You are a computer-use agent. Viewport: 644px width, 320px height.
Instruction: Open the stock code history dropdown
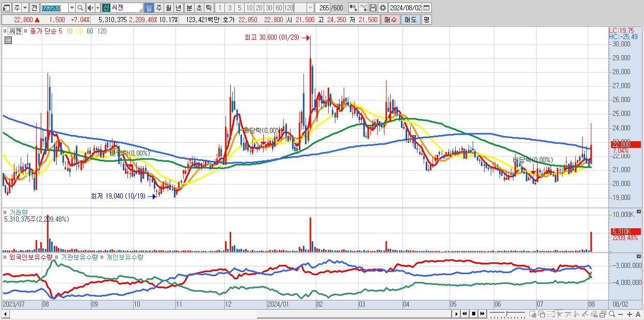pyautogui.click(x=72, y=8)
